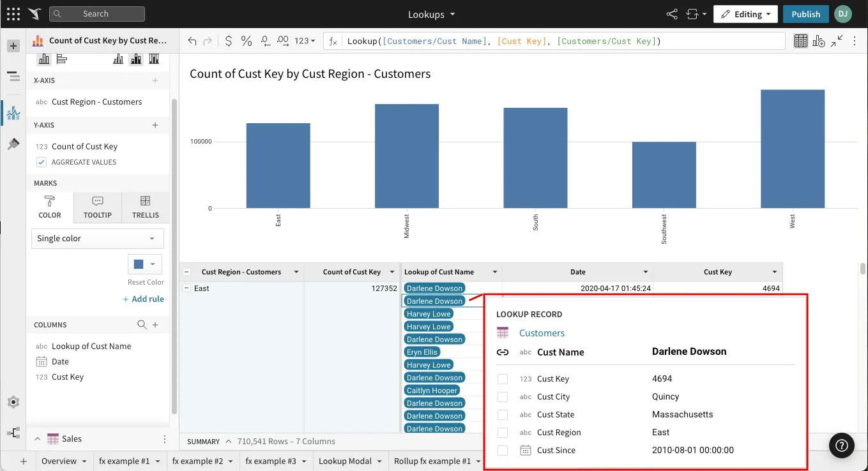This screenshot has height=471, width=868.
Task: Click the Publish button
Action: (805, 14)
